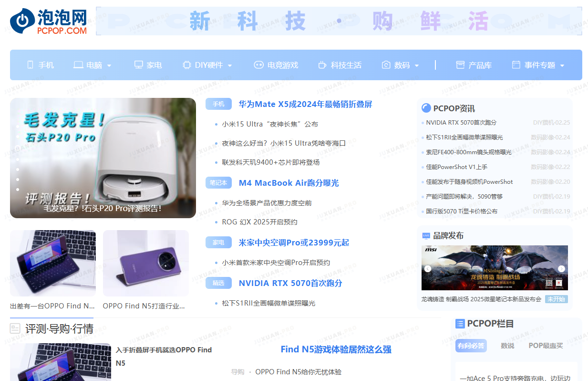Click the box icon beside 产品库
The height and width of the screenshot is (381, 588).
(x=460, y=65)
